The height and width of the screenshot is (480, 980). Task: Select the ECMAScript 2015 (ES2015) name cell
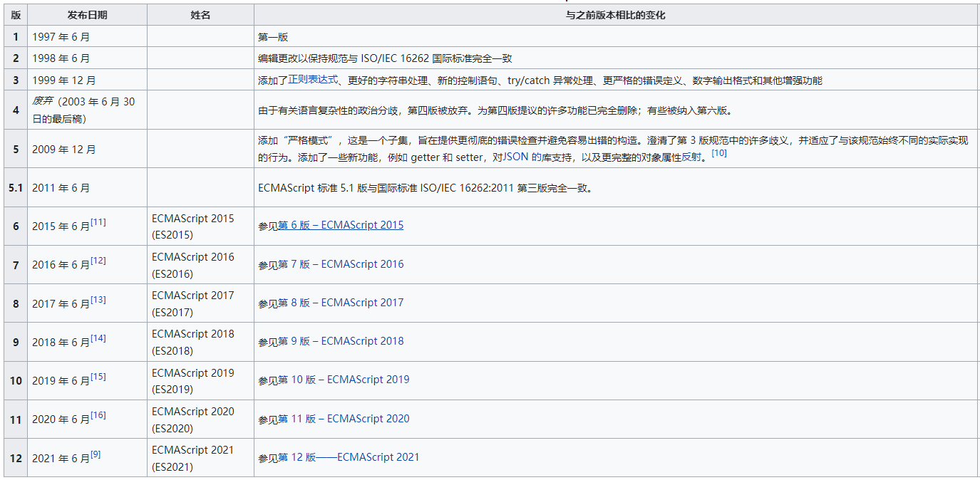(x=201, y=226)
